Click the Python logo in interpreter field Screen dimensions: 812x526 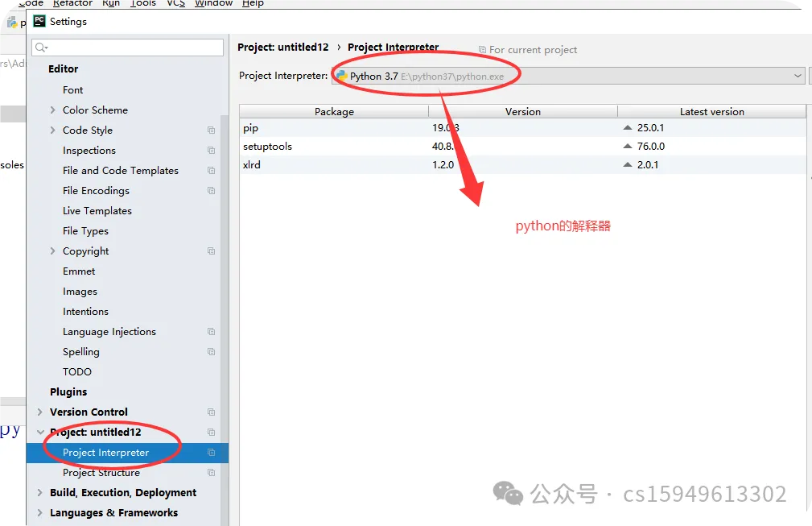click(x=341, y=76)
